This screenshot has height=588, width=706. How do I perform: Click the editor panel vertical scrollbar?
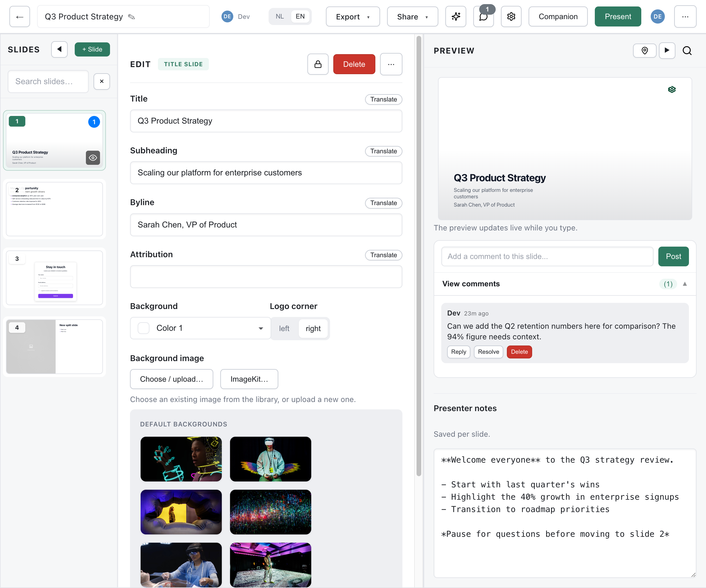click(x=419, y=256)
